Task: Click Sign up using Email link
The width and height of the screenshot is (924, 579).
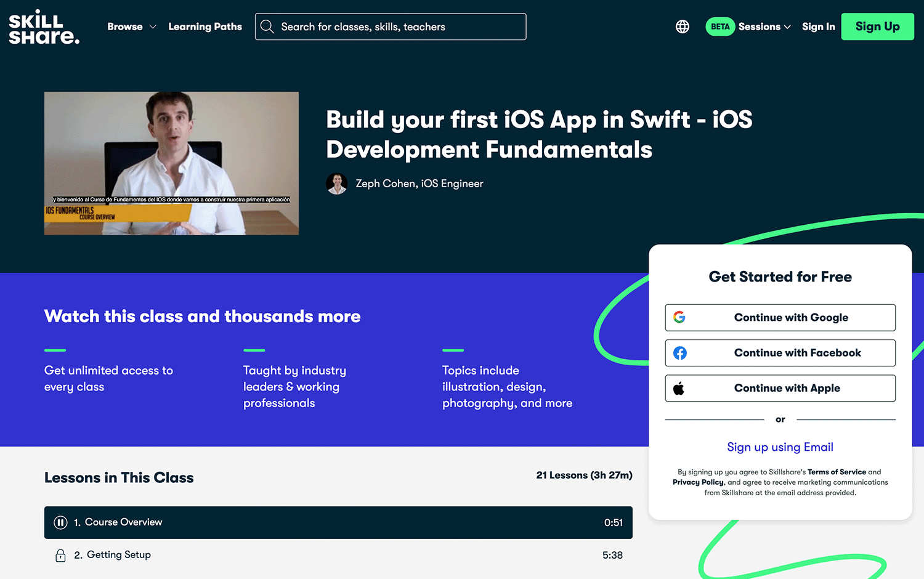Action: coord(780,447)
